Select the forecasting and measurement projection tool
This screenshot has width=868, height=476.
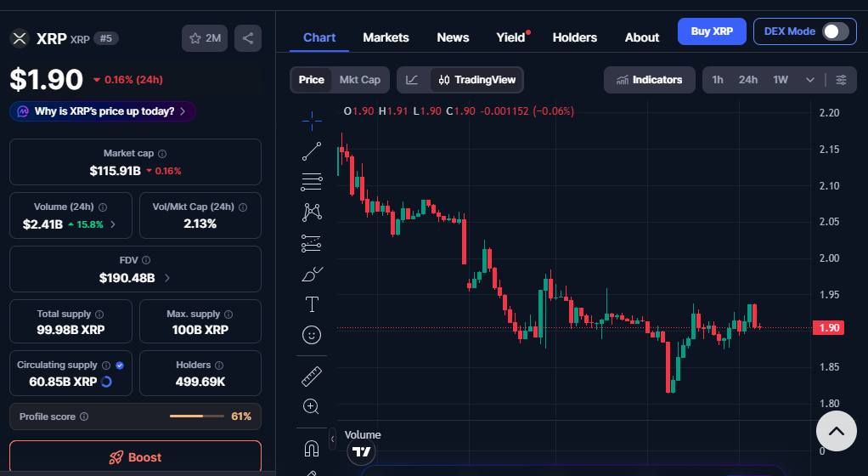click(312, 243)
